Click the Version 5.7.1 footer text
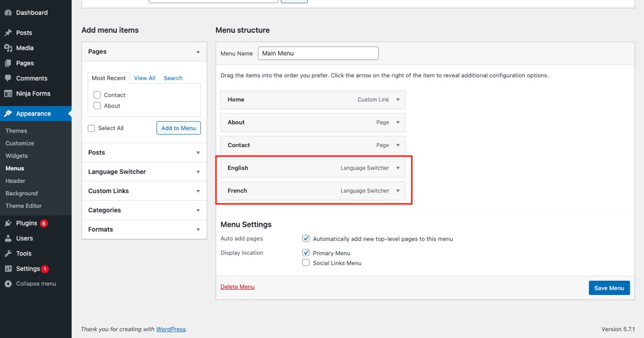 click(618, 329)
